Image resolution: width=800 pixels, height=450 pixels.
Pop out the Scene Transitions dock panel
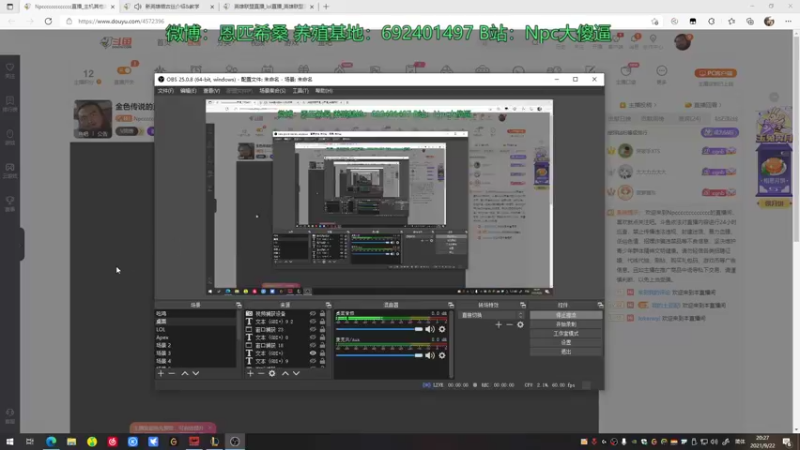pyautogui.click(x=522, y=305)
